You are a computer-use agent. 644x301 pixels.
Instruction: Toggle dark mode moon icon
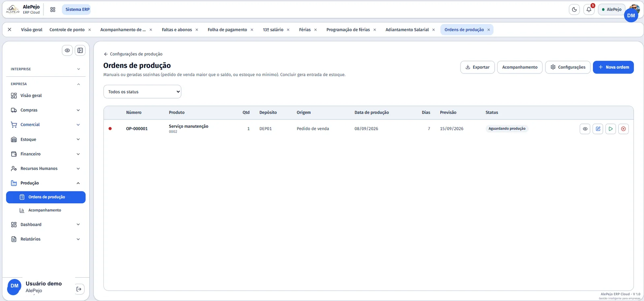pyautogui.click(x=574, y=10)
